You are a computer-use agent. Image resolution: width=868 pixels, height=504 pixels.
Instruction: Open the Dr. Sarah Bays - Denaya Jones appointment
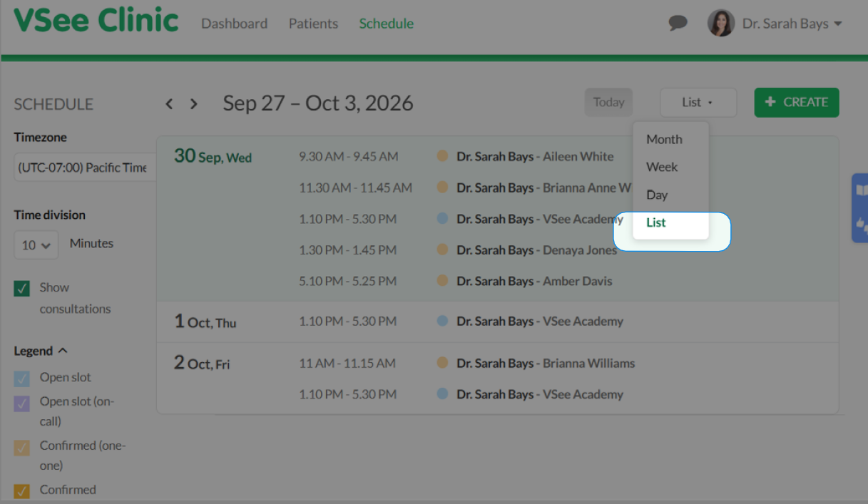click(536, 250)
